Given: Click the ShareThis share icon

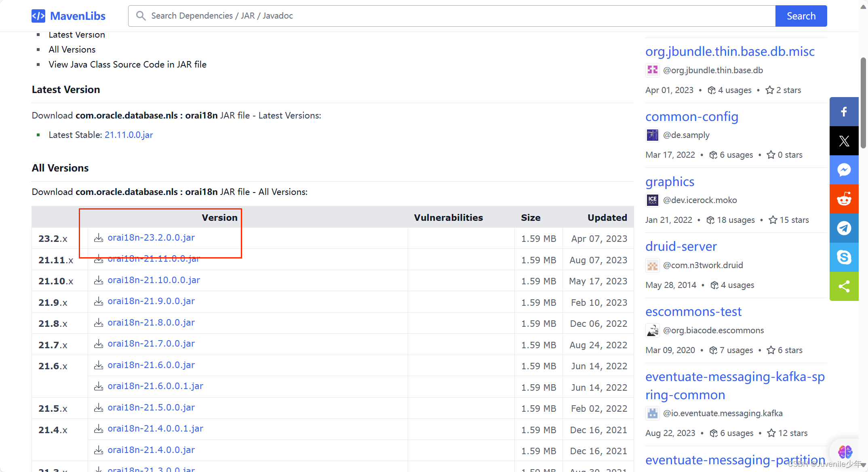Looking at the screenshot, I should 845,287.
